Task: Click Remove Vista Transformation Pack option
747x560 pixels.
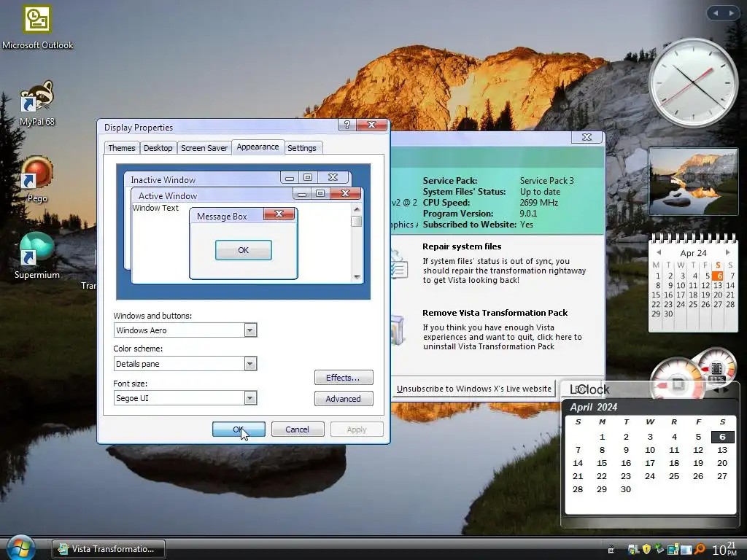Action: pos(495,313)
